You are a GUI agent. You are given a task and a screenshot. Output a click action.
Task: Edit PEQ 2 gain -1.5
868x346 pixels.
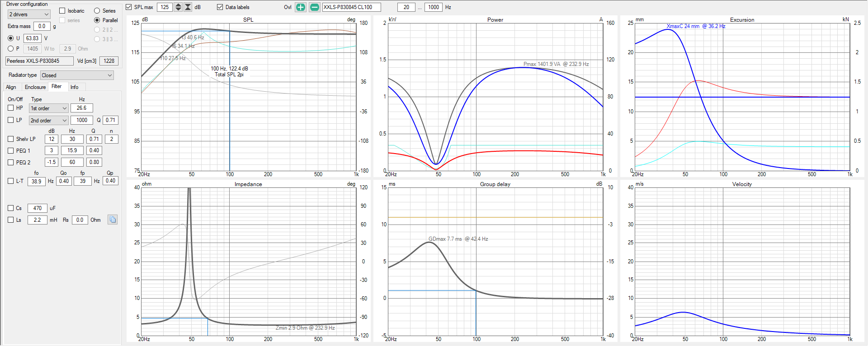point(52,162)
